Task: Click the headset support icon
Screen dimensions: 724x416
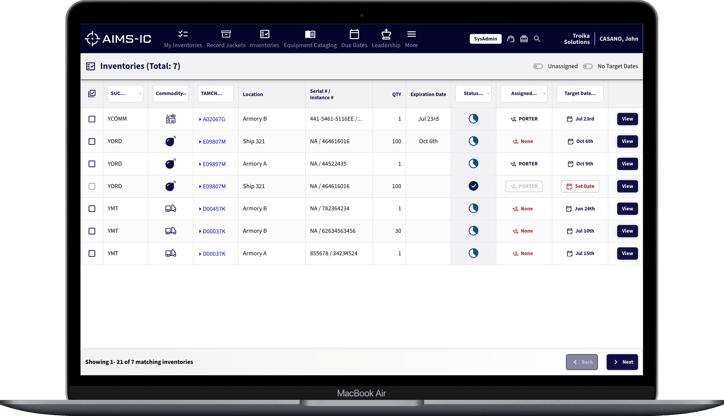Action: click(x=511, y=39)
